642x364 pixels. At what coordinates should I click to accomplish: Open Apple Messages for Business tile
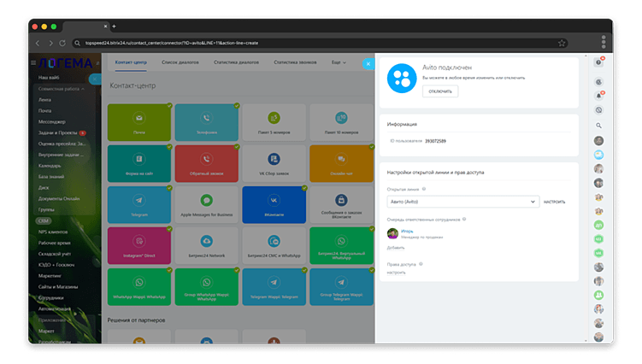pyautogui.click(x=206, y=205)
